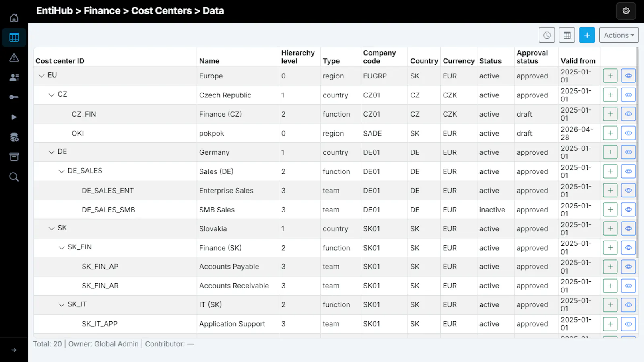Viewport: 644px width, 362px height.
Task: View the SK row with eye icon
Action: tap(628, 228)
